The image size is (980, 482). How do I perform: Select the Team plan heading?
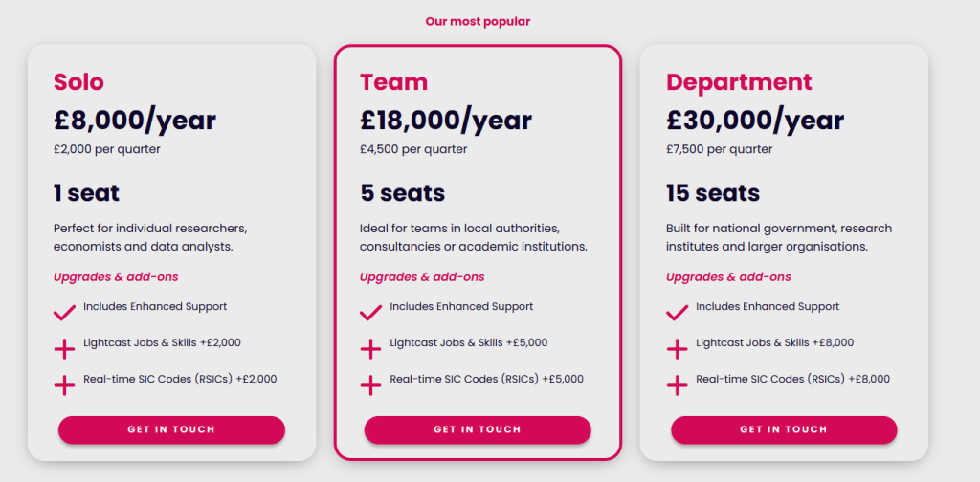[393, 82]
